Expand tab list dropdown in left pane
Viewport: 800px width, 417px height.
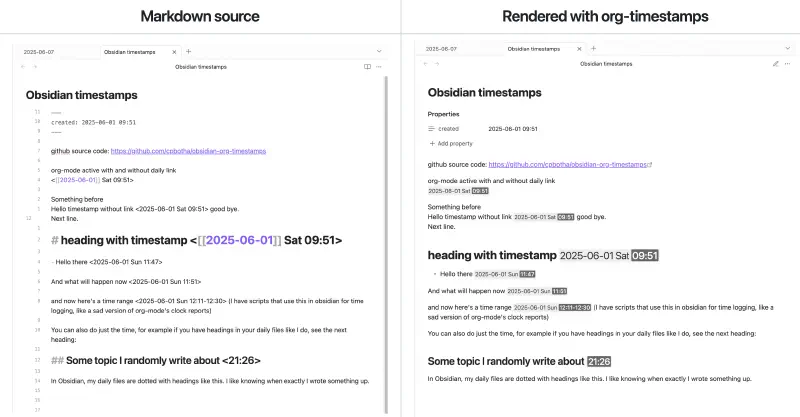click(379, 50)
